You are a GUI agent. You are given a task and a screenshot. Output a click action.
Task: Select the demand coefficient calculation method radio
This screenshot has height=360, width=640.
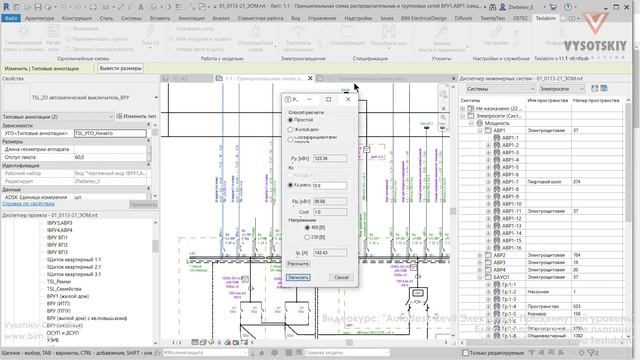(290, 139)
